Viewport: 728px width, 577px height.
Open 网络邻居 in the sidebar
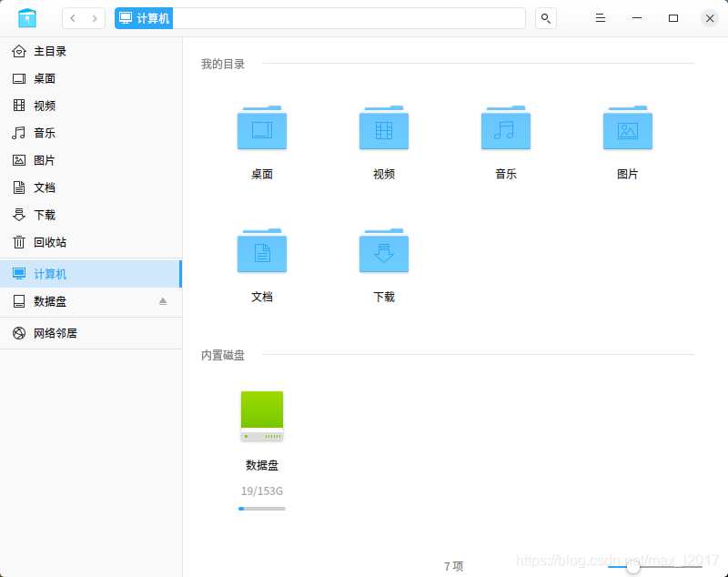pos(91,333)
